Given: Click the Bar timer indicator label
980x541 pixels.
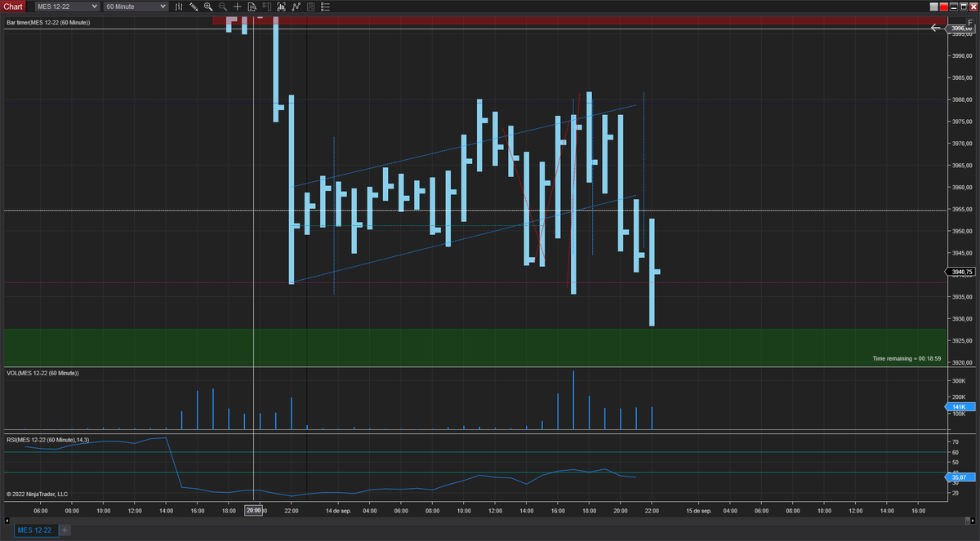Looking at the screenshot, I should coord(48,22).
